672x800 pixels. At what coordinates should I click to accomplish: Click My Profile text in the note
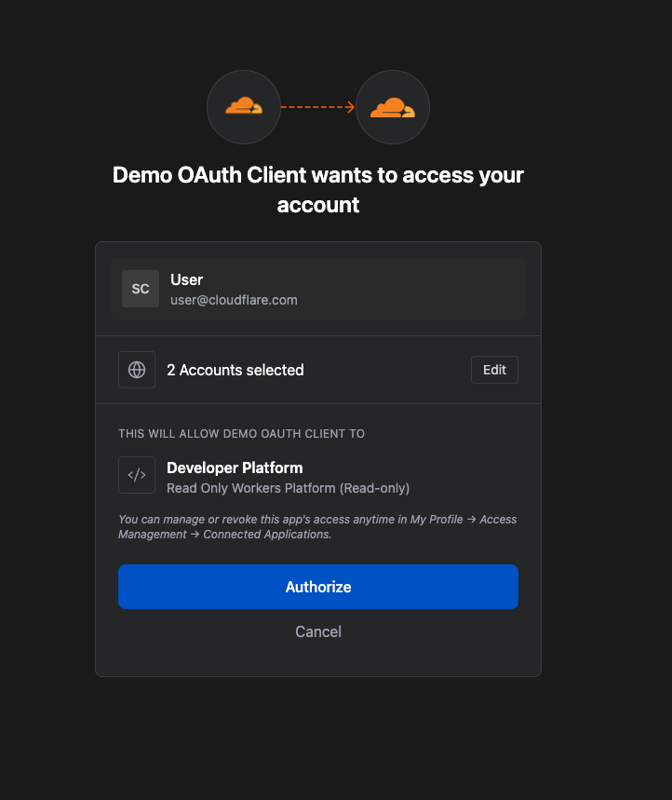click(437, 520)
